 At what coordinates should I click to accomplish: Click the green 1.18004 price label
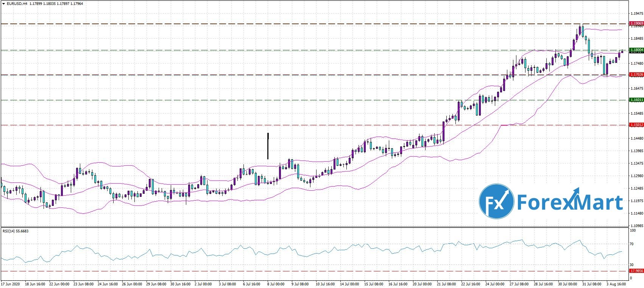click(x=636, y=50)
